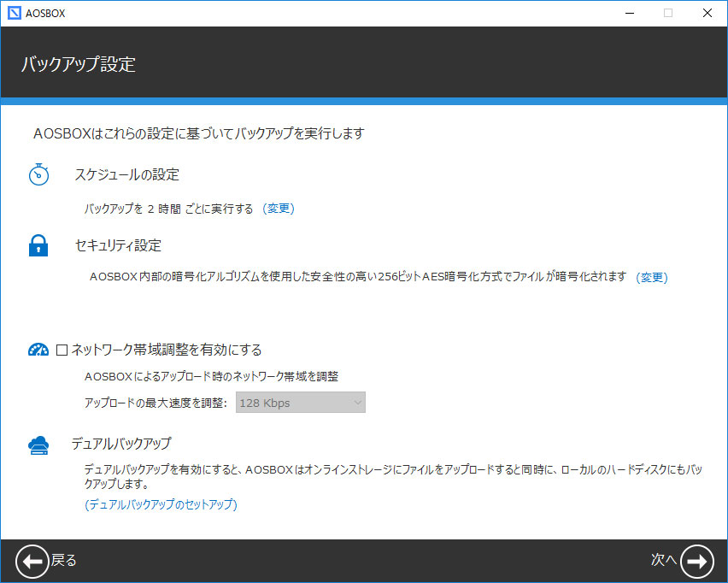Click the back arrow circle icon
The image size is (728, 583).
pos(32,562)
